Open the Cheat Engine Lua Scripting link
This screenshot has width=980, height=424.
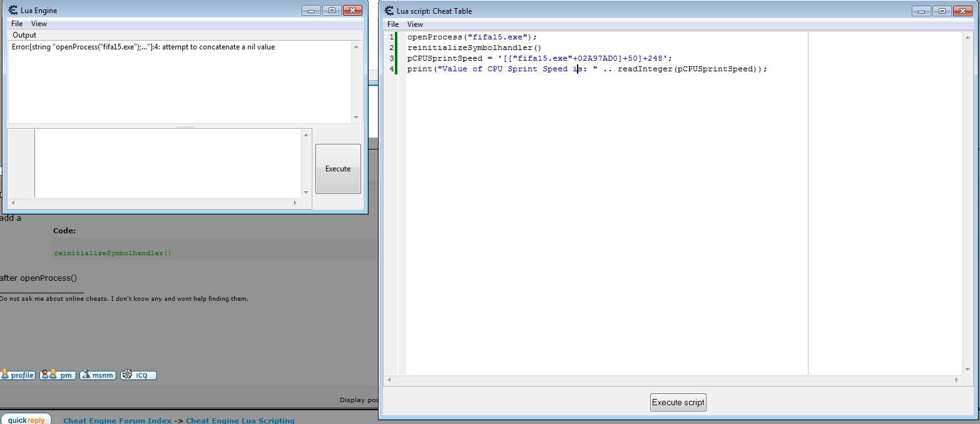click(240, 420)
